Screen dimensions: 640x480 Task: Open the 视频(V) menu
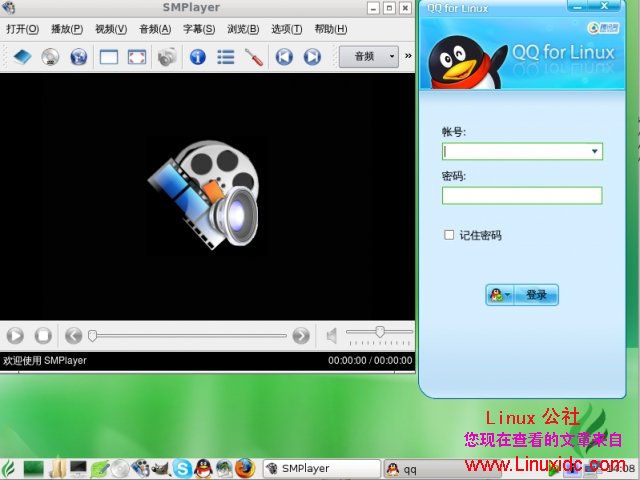pyautogui.click(x=111, y=29)
